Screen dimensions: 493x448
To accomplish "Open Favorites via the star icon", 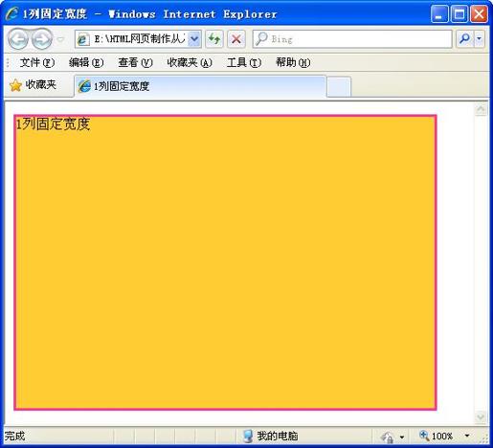I will (15, 85).
